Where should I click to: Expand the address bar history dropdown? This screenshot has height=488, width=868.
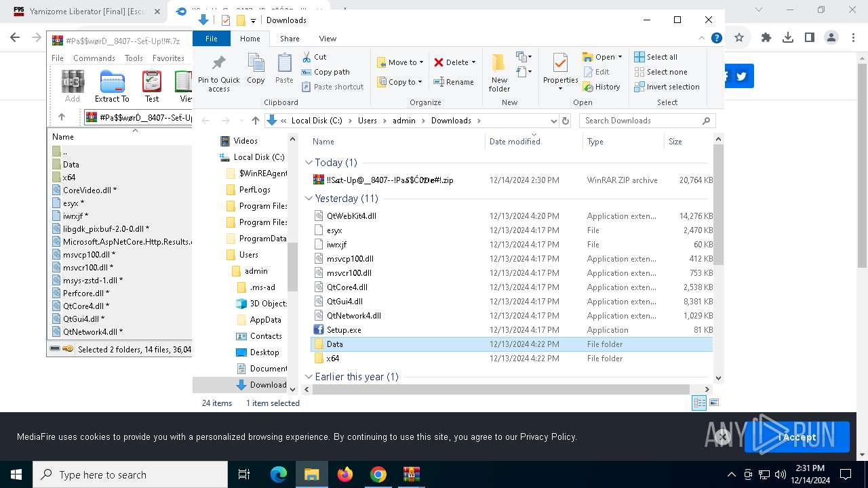[x=553, y=121]
